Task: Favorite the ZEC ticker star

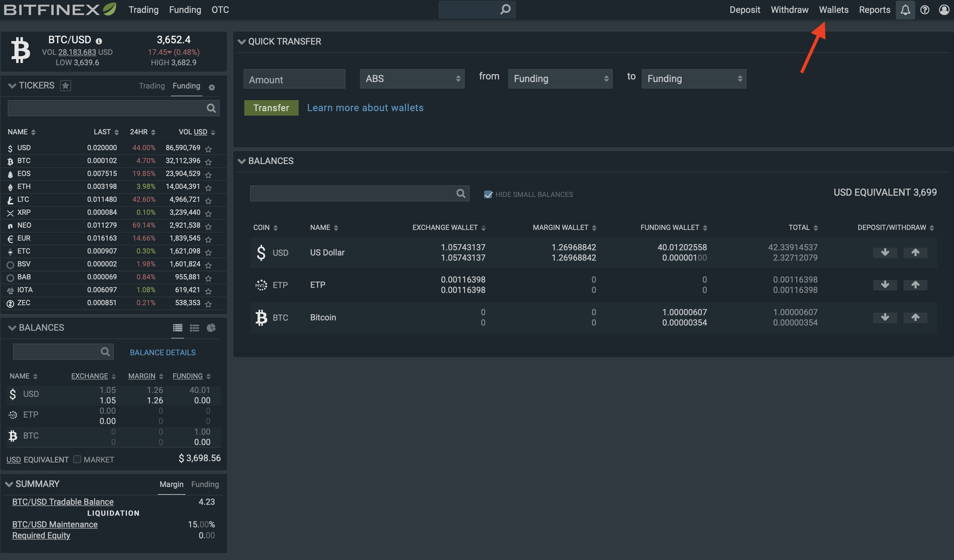Action: [208, 304]
